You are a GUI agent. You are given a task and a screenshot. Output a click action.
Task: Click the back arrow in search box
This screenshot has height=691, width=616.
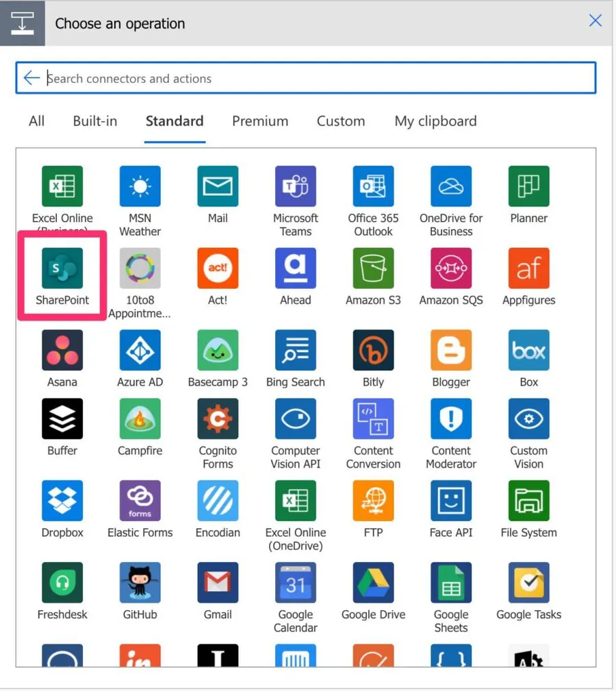click(31, 78)
